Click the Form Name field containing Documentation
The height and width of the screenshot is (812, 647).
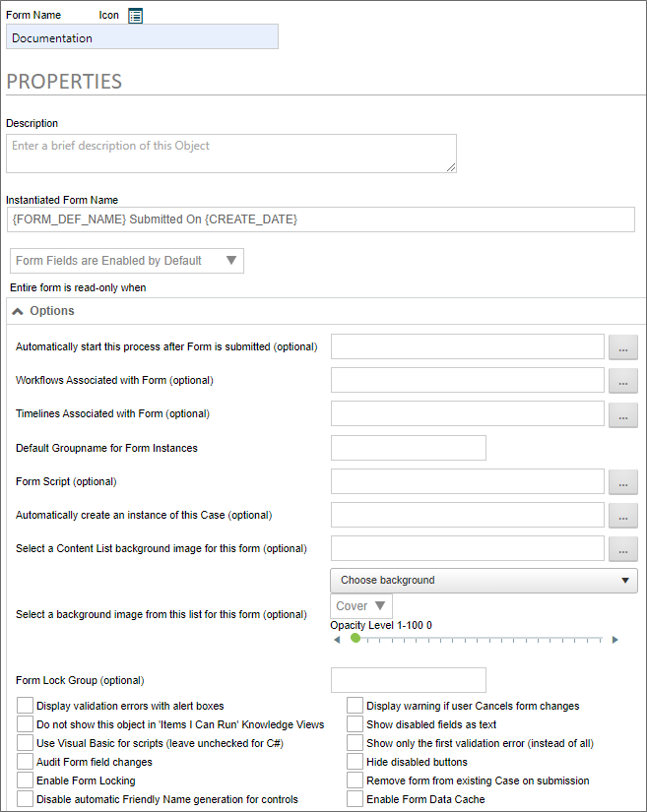(x=142, y=37)
